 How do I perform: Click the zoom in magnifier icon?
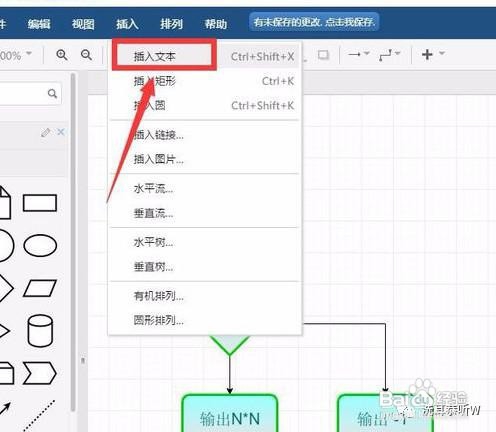click(62, 55)
